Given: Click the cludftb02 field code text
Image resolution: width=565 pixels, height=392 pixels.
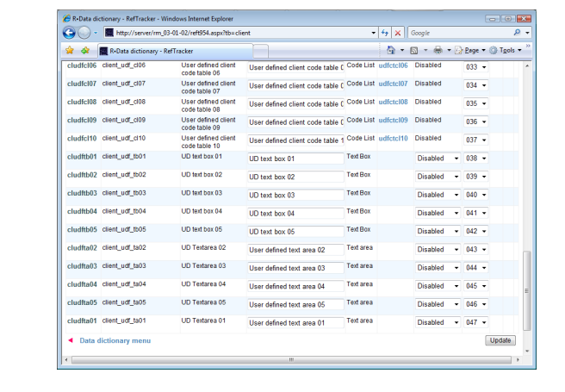Looking at the screenshot, I should 82,175.
